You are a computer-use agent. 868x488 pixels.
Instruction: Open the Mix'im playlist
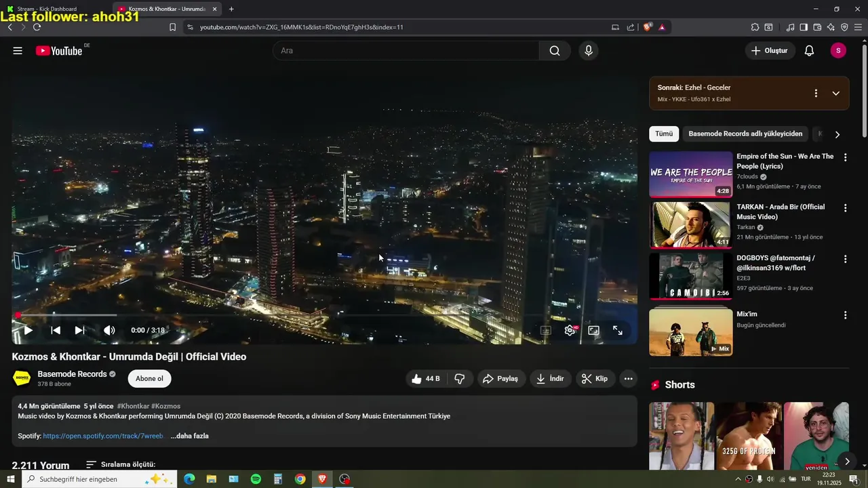[x=690, y=333]
